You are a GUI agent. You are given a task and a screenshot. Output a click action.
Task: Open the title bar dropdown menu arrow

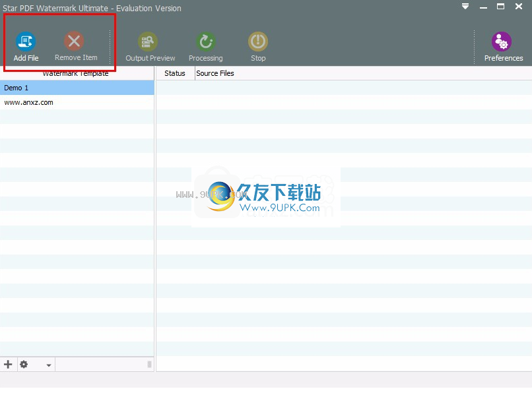tap(465, 7)
